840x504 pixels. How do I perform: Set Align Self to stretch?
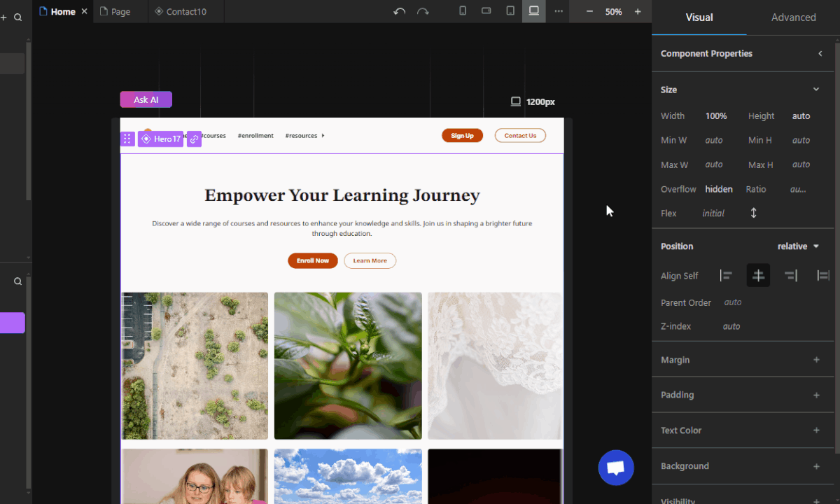(823, 276)
